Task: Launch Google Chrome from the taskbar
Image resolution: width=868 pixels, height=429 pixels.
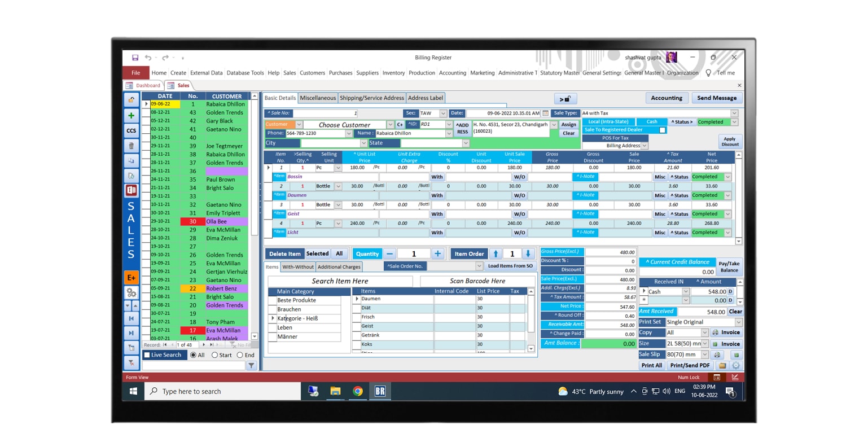Action: coord(358,391)
